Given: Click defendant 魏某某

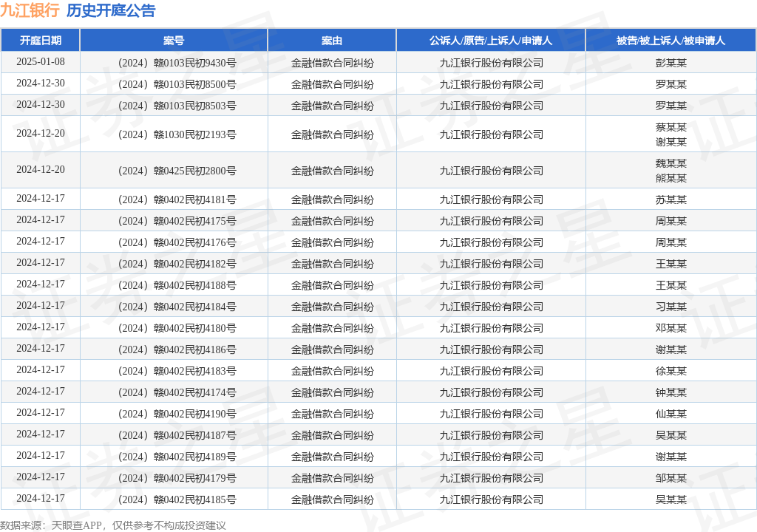Looking at the screenshot, I should [x=671, y=163].
